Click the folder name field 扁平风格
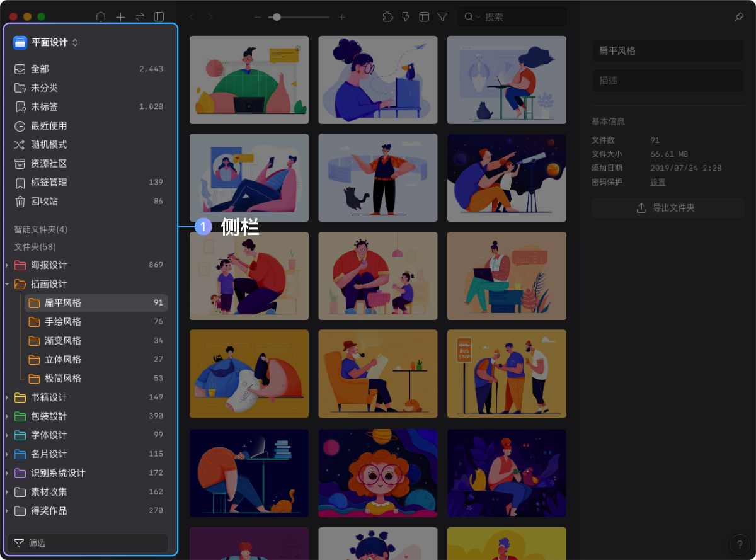Viewport: 756px width, 560px height. (668, 51)
